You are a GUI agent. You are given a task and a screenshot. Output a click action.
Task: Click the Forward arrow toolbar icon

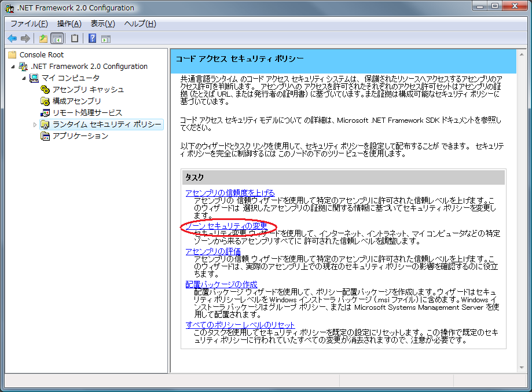25,39
